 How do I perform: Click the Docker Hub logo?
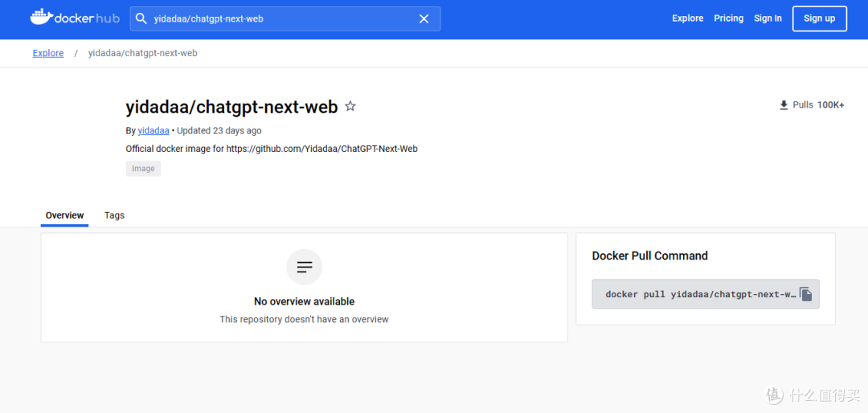pos(75,18)
